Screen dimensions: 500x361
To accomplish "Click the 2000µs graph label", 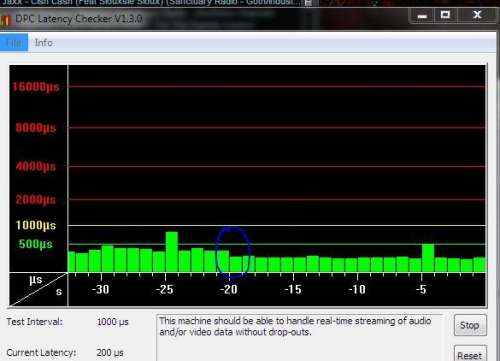I will [36, 200].
